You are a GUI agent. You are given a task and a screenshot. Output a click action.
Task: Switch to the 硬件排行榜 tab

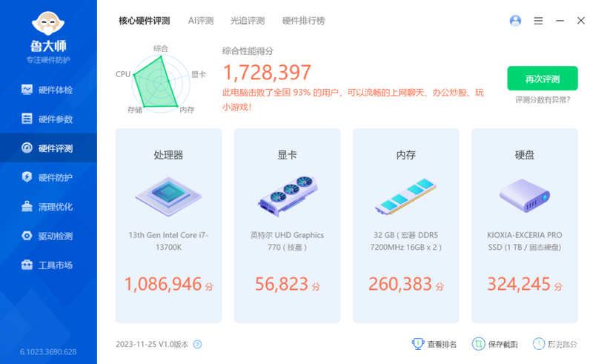pos(303,21)
